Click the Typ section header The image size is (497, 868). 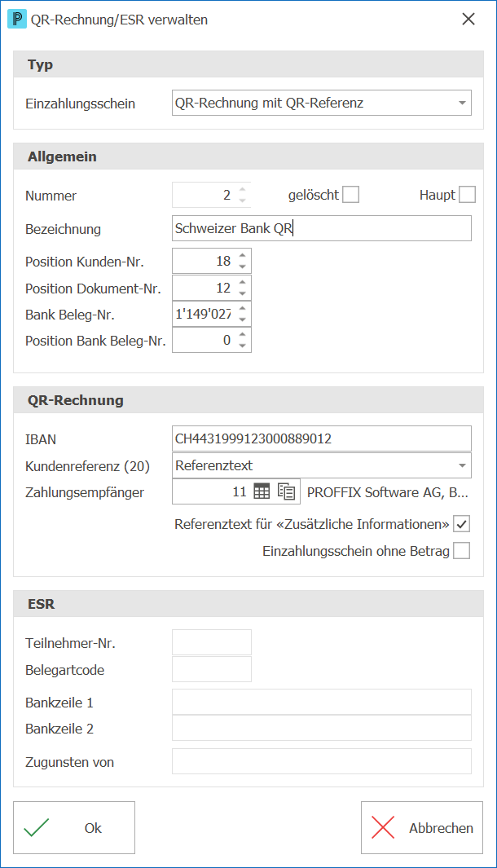click(248, 64)
